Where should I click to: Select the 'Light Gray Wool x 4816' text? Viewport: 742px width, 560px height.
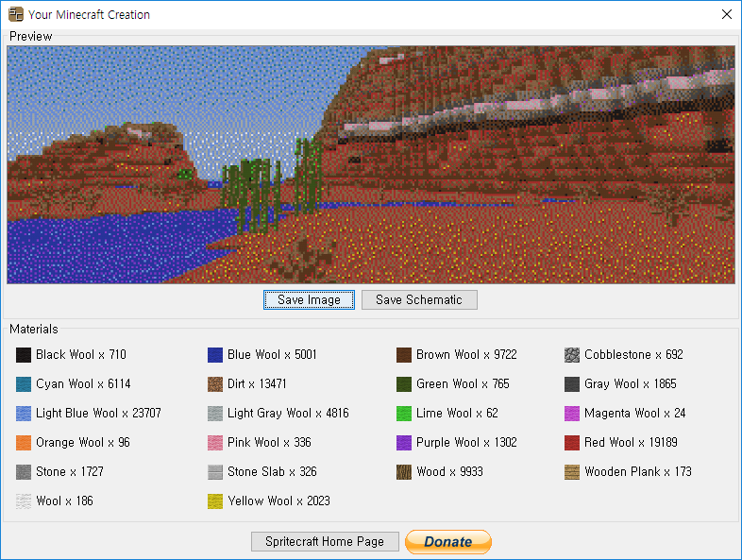click(288, 414)
